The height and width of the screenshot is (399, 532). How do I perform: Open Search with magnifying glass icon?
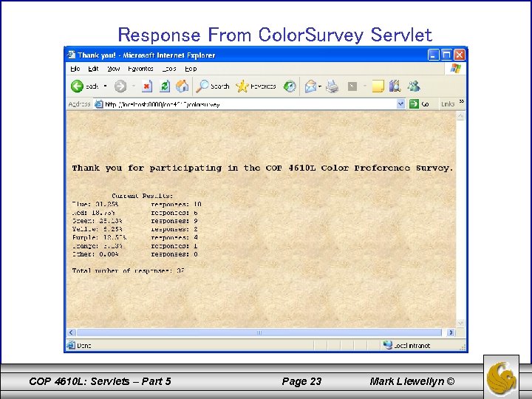coord(213,86)
